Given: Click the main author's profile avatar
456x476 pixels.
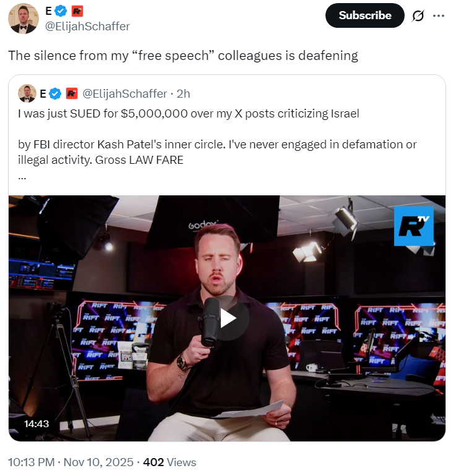Looking at the screenshot, I should 24,19.
